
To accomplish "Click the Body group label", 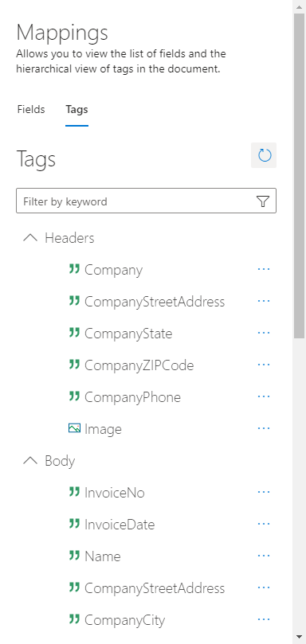I will (60, 461).
